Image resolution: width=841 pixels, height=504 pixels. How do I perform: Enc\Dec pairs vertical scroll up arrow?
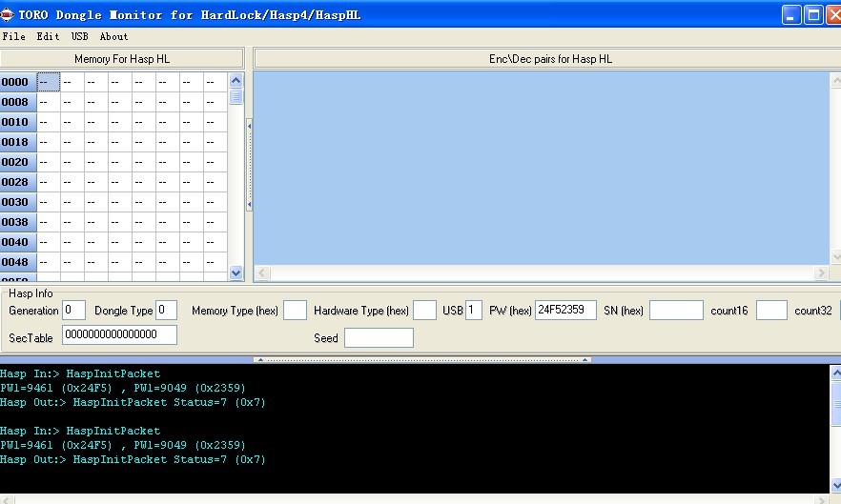(835, 80)
